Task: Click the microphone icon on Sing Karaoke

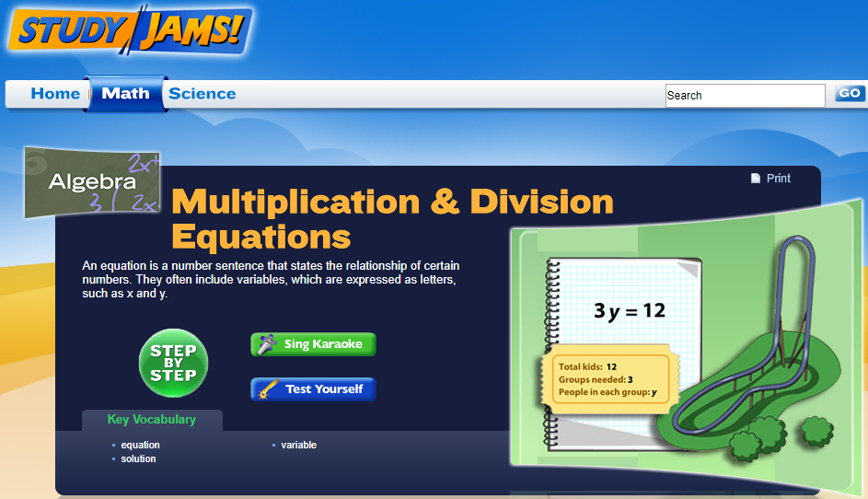Action: [266, 344]
